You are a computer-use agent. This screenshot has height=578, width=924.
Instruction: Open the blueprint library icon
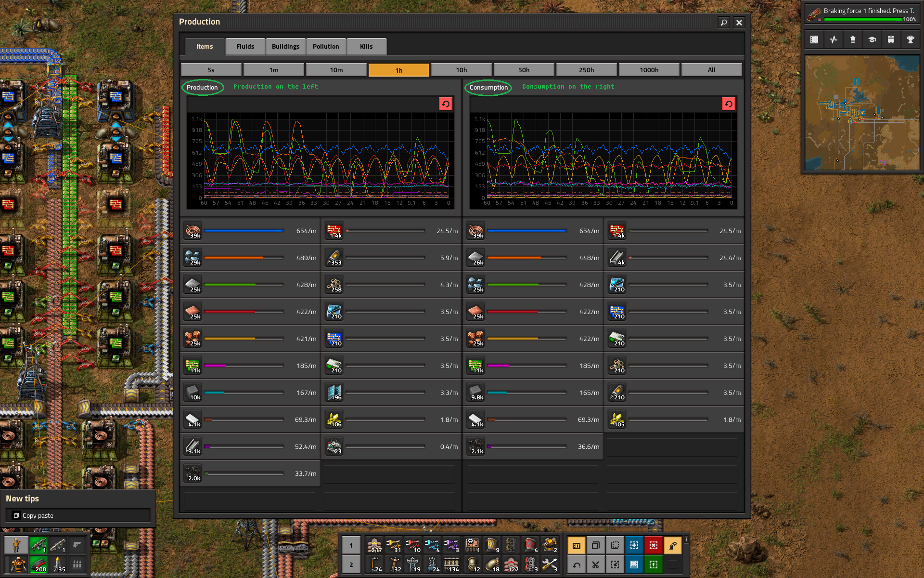click(814, 39)
